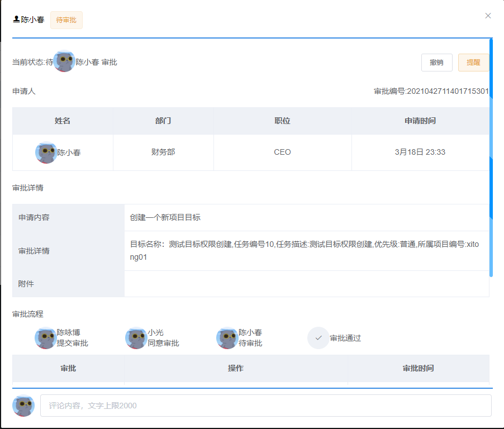Click the 审批通过 step label
This screenshot has height=429, width=504.
click(345, 338)
